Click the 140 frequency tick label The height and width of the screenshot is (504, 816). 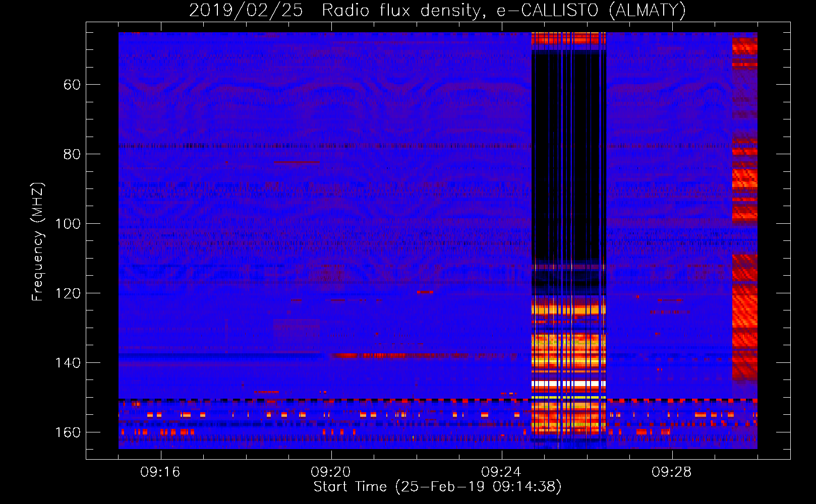pos(68,363)
